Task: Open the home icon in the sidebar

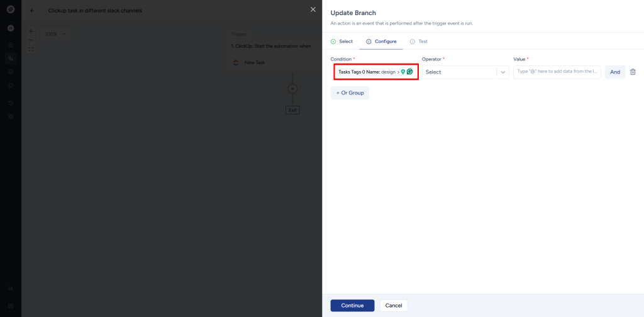Action: click(x=11, y=44)
